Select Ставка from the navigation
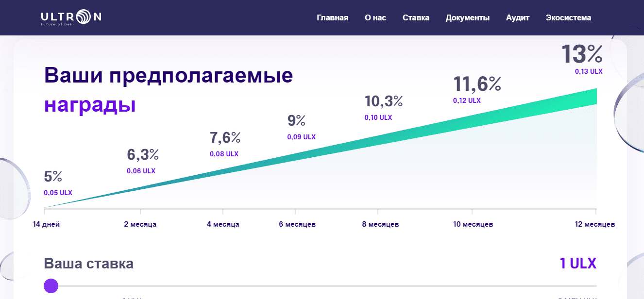Viewport: 644px width, 299px height. [x=415, y=17]
